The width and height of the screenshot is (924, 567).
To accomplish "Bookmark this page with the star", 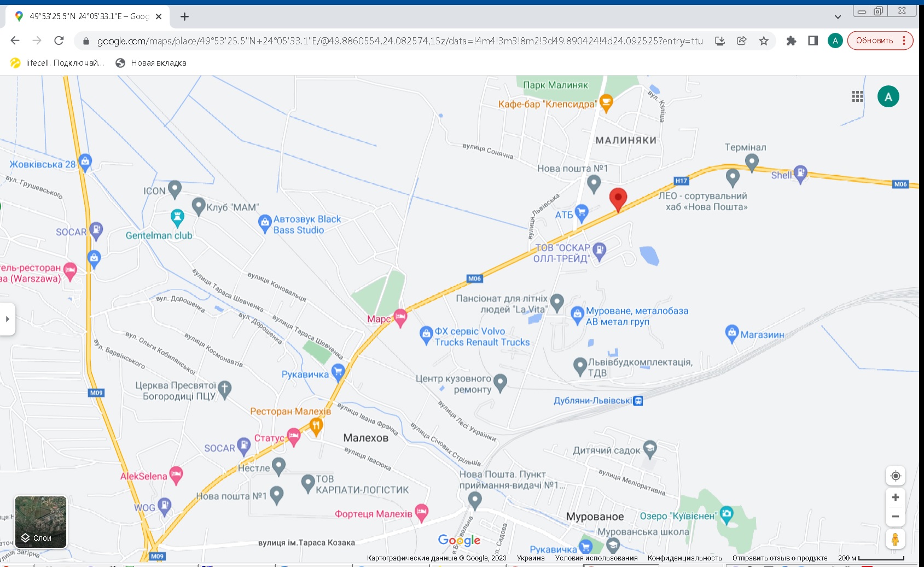I will (x=764, y=40).
